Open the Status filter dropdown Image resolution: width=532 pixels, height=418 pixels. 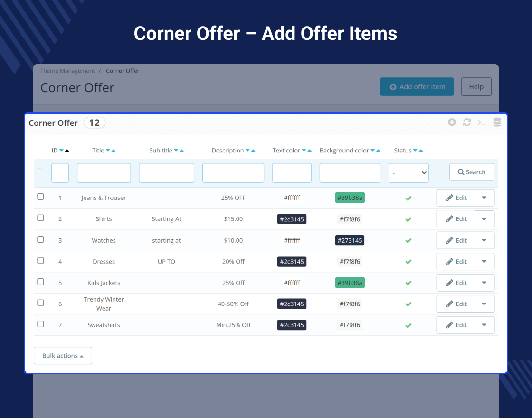tap(408, 173)
